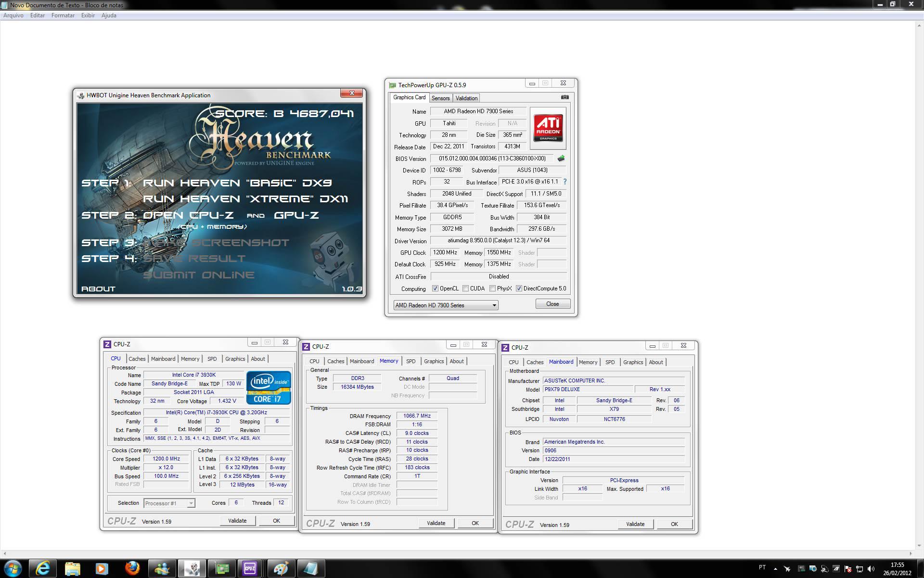Image resolution: width=924 pixels, height=578 pixels.
Task: Click the Submit Online option in Heaven
Action: (199, 275)
